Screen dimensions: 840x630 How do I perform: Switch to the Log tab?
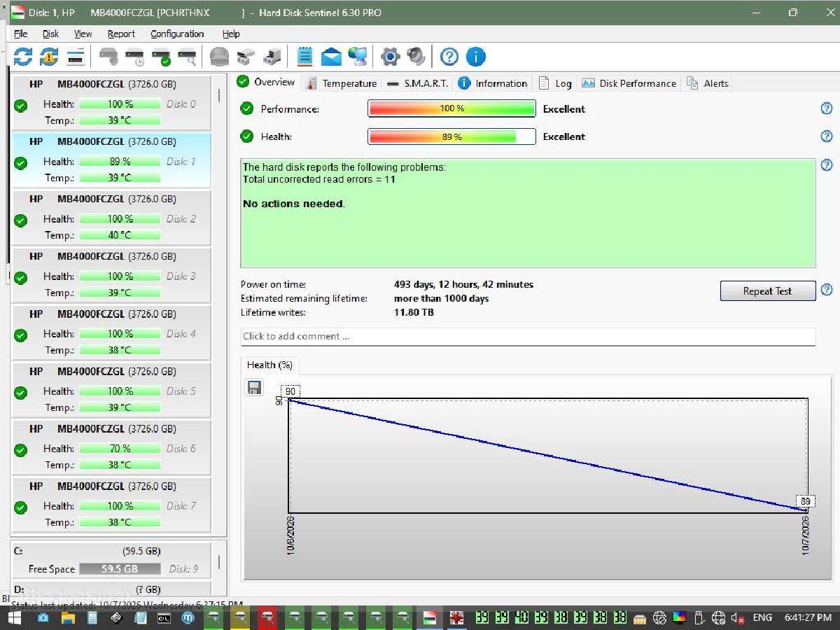click(555, 83)
